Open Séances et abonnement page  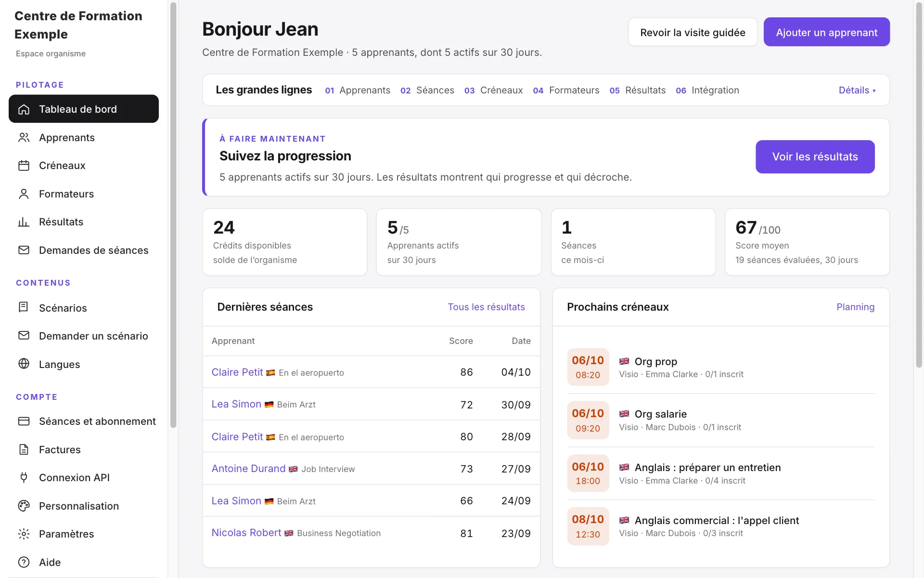pyautogui.click(x=84, y=421)
